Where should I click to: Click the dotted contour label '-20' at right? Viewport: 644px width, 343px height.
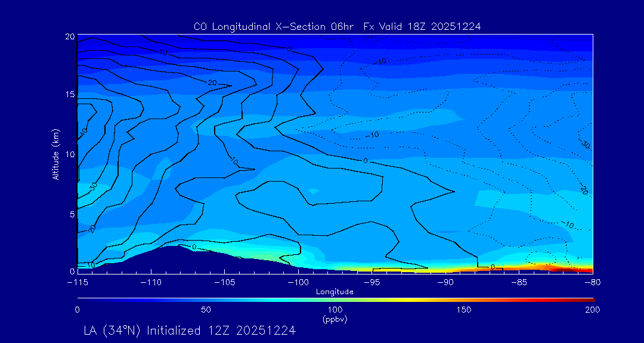[x=584, y=190]
